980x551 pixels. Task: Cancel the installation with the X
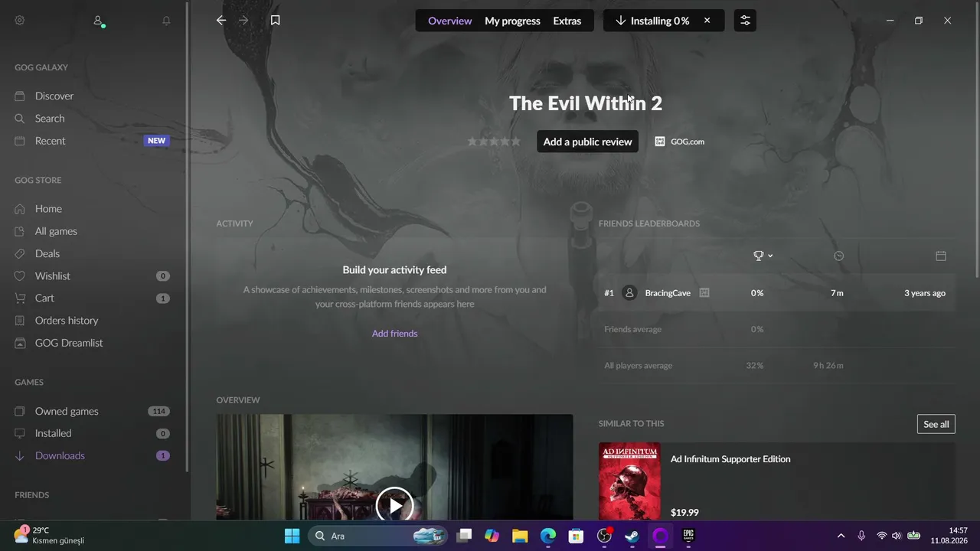(x=707, y=21)
